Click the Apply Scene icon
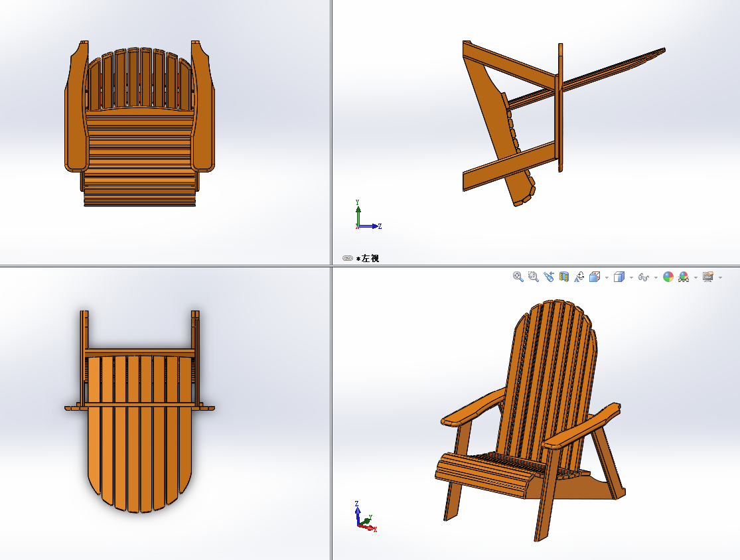Image resolution: width=740 pixels, height=560 pixels. [x=684, y=277]
